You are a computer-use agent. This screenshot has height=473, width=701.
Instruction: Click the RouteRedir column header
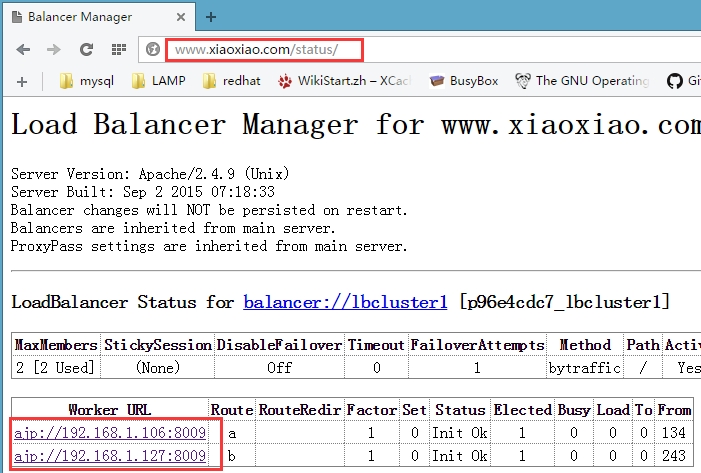coord(300,410)
